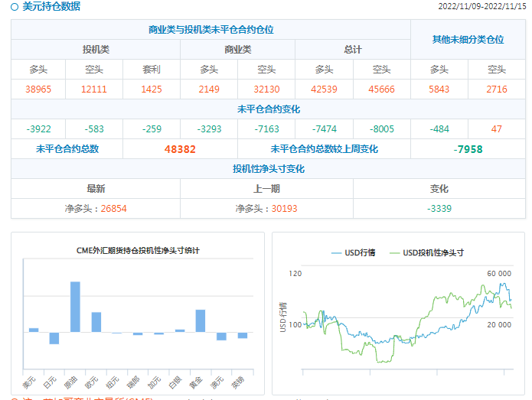Click the 商业类 column header
Image resolution: width=532 pixels, height=400 pixels.
[x=237, y=50]
